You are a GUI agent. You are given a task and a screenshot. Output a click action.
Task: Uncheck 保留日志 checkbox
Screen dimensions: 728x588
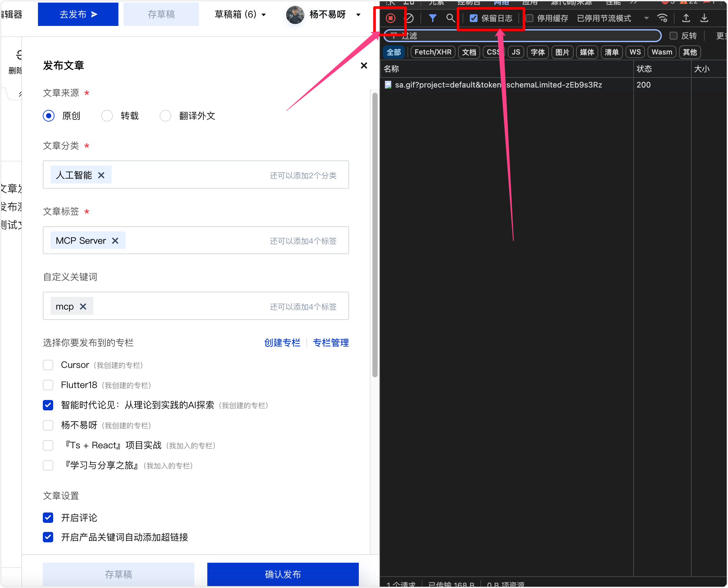click(473, 18)
